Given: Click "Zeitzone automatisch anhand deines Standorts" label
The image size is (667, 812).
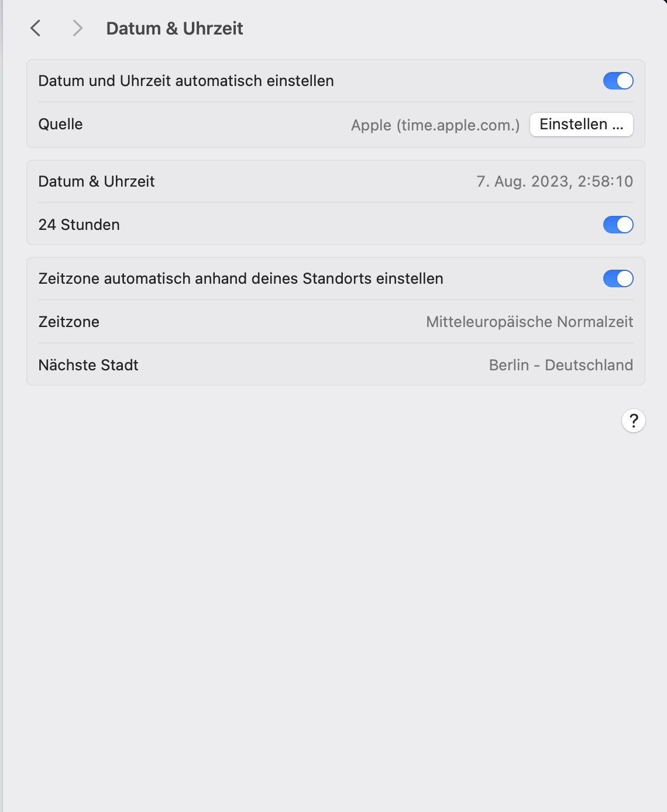Looking at the screenshot, I should point(240,278).
